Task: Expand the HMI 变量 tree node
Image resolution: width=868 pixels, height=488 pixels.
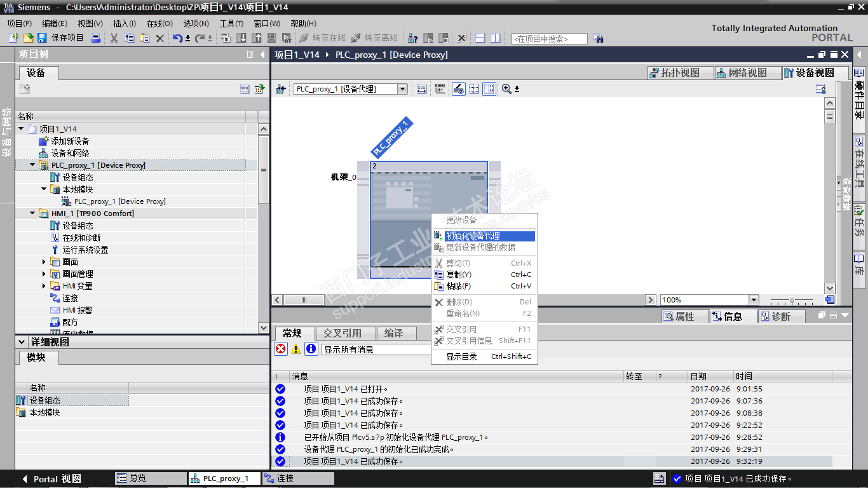Action: tap(44, 285)
